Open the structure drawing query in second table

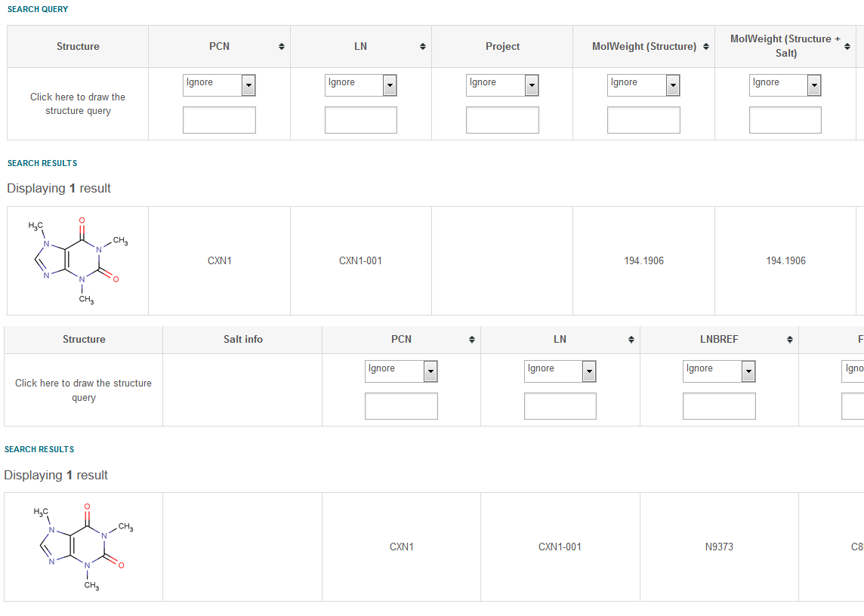click(x=83, y=390)
